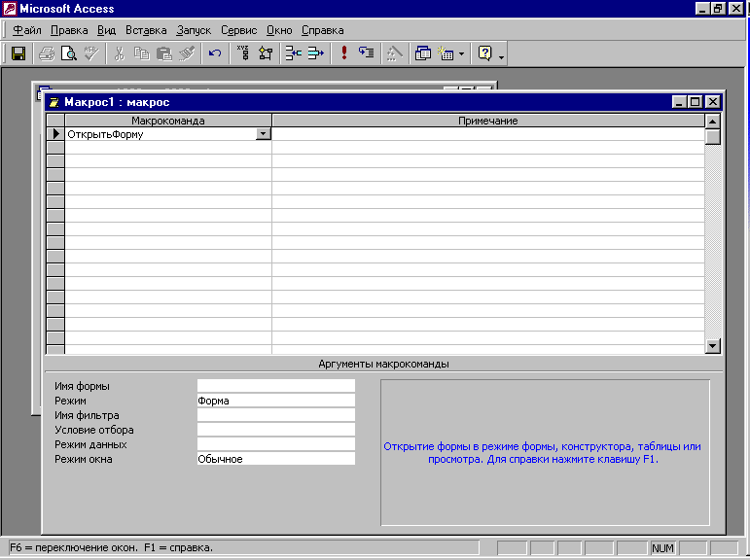Click the Format Painter brush icon
This screenshot has width=750, height=560.
187,53
